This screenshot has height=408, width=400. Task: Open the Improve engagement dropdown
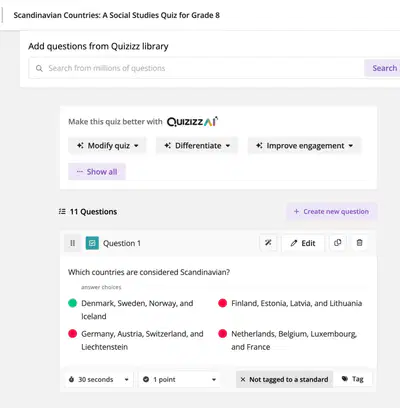coord(304,146)
